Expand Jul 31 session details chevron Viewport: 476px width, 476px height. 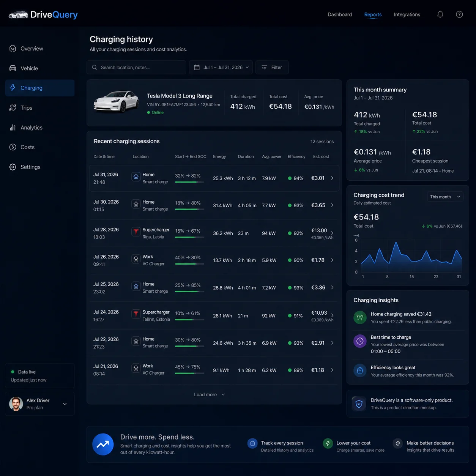[332, 178]
